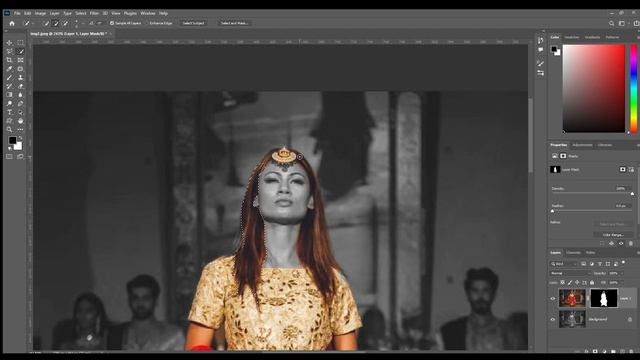This screenshot has height=360, width=640.
Task: Switch to the Adjustments tab
Action: click(582, 145)
